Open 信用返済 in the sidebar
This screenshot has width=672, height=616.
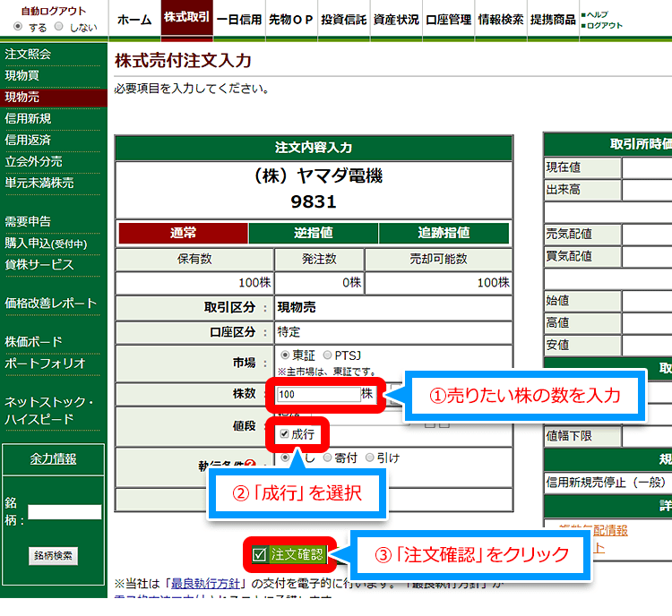pos(28,140)
